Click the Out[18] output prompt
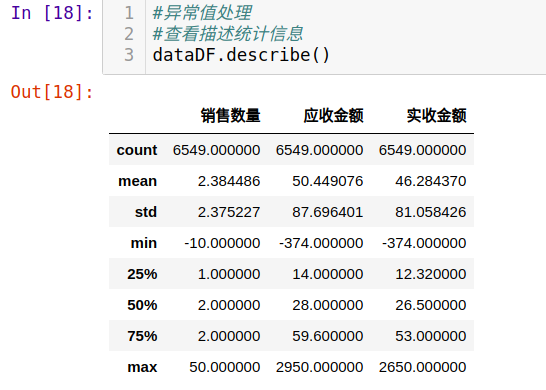Viewport: 546px width, 390px height. pos(52,92)
